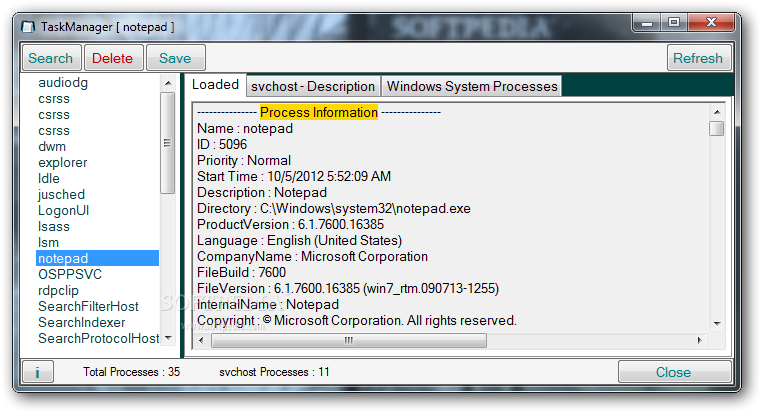Select the jusched process
Screen dimensions: 762x413
62,195
